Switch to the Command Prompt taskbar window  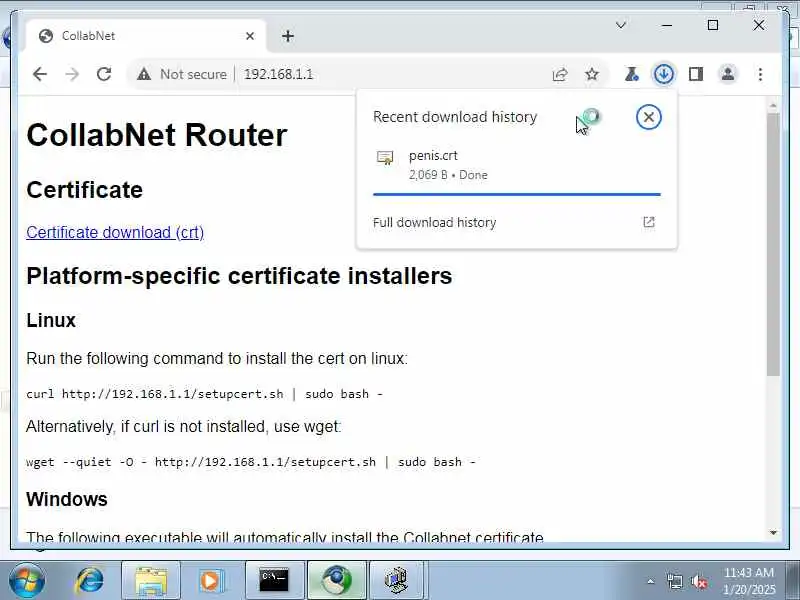tap(274, 581)
